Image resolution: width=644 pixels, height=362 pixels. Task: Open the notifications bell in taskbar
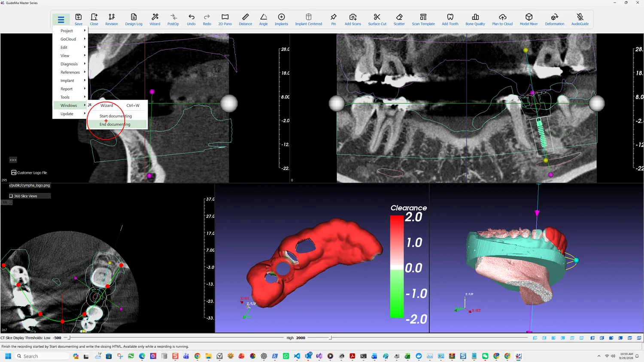[638, 356]
